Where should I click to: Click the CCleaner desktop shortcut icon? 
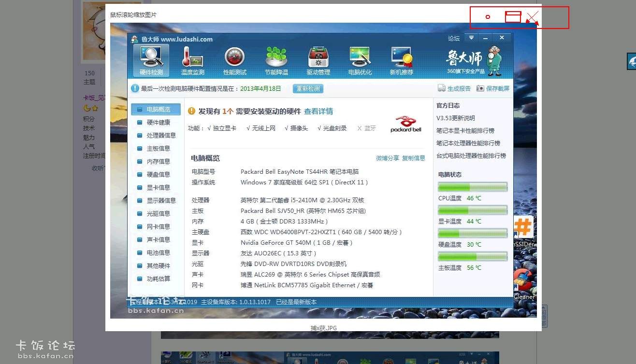523,284
